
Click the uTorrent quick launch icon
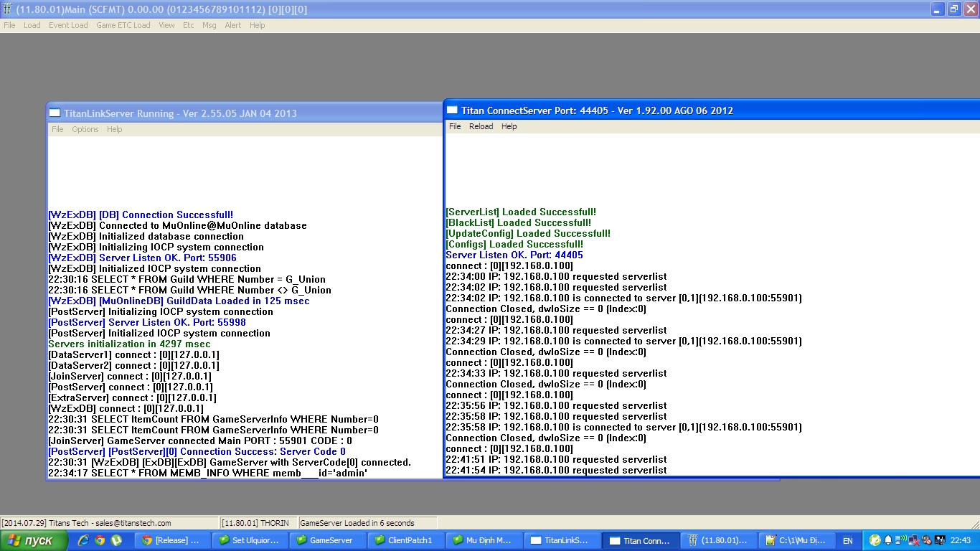tap(116, 540)
